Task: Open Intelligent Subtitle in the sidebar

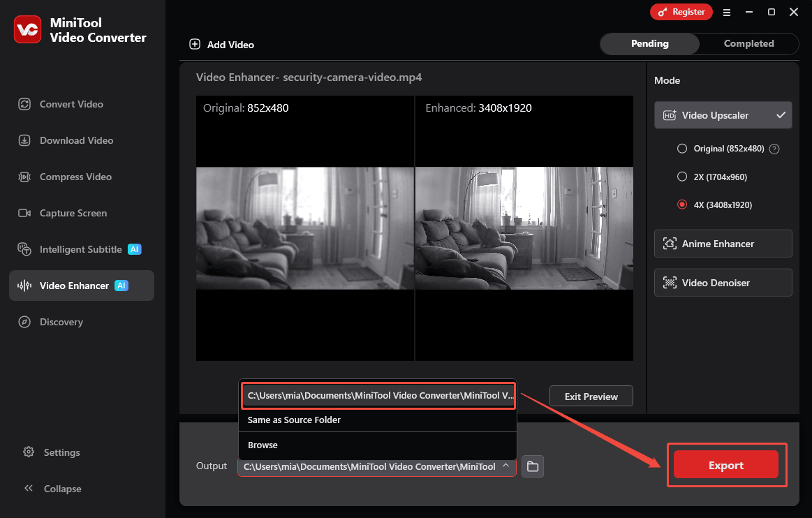Action: (x=81, y=249)
